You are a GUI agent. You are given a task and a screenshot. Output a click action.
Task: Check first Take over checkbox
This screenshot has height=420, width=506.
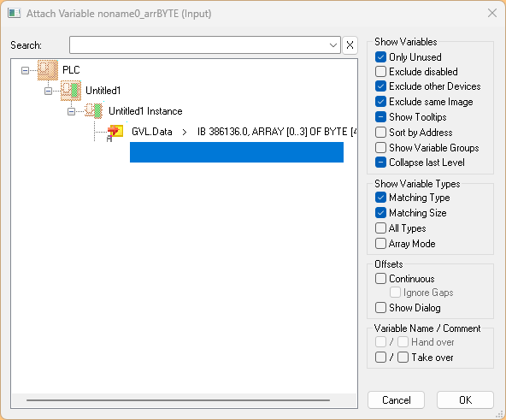tap(381, 358)
